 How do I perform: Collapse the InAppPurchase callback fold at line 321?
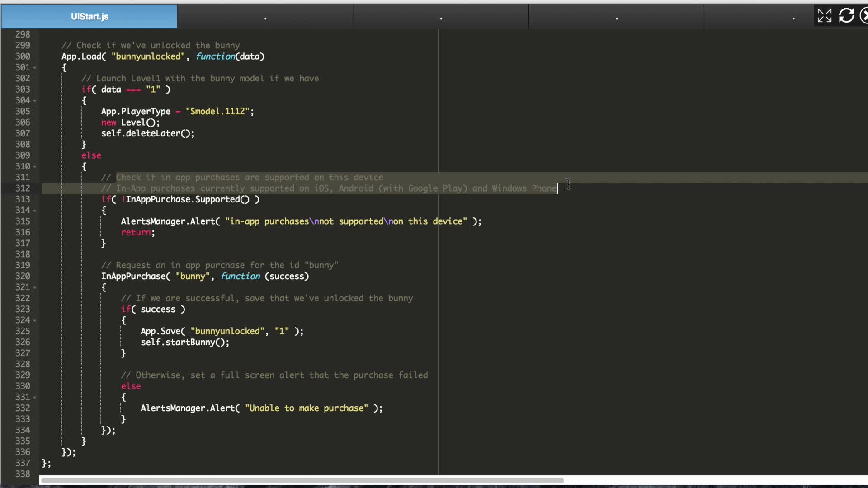pyautogui.click(x=34, y=287)
